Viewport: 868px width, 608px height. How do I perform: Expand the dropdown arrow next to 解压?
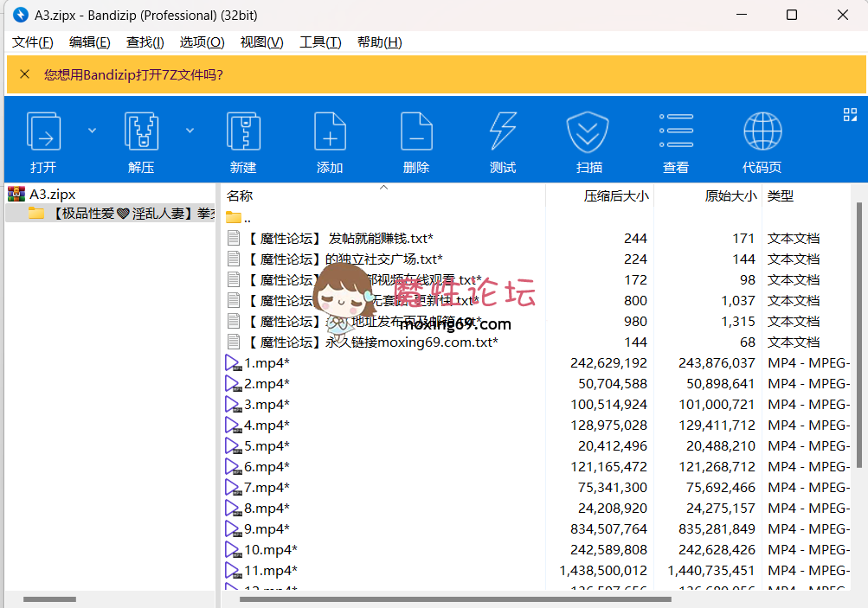[x=190, y=131]
